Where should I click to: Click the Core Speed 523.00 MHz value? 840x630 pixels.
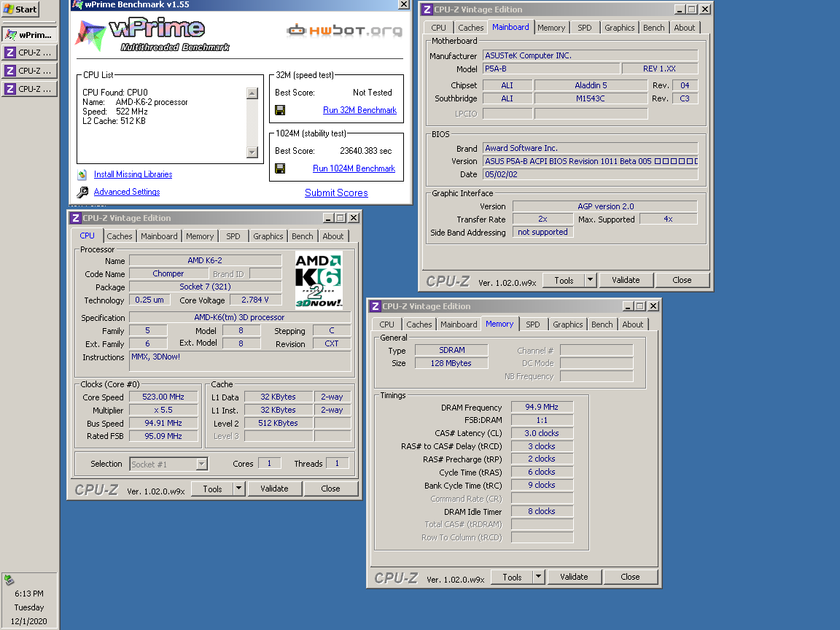(x=163, y=397)
